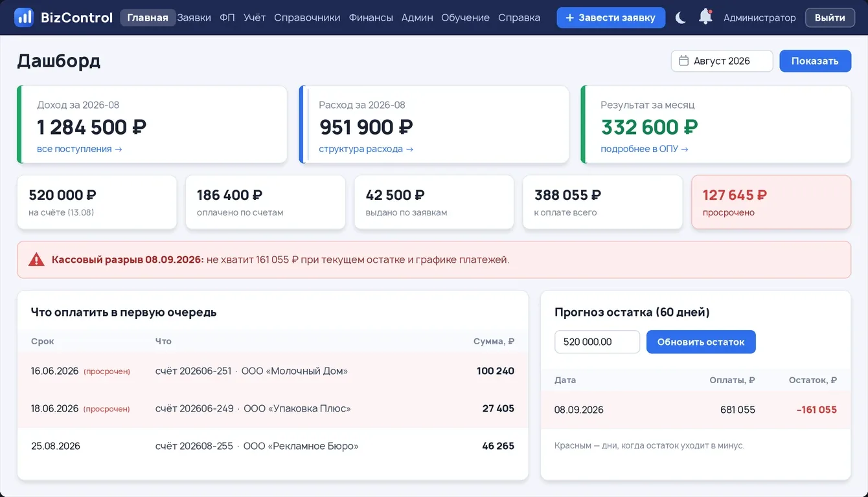Viewport: 868px width, 497px height.
Task: Click the 16.06.2026 due date cell
Action: [x=55, y=371]
